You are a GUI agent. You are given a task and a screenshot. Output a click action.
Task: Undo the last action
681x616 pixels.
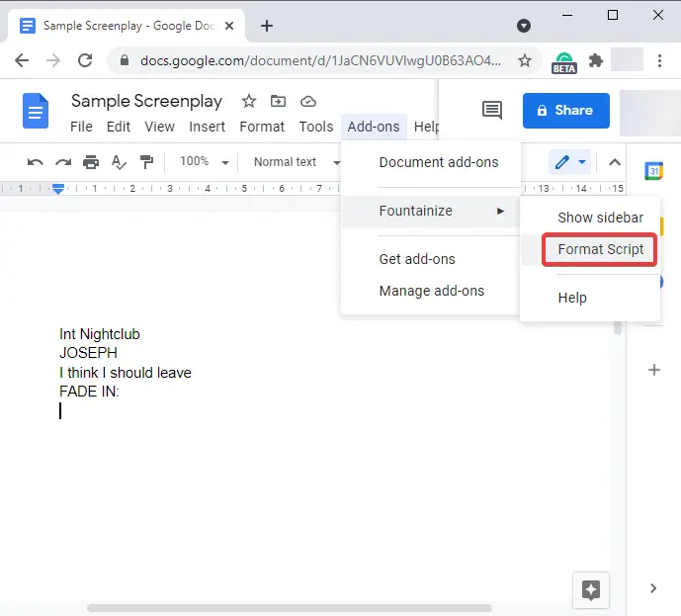[36, 162]
